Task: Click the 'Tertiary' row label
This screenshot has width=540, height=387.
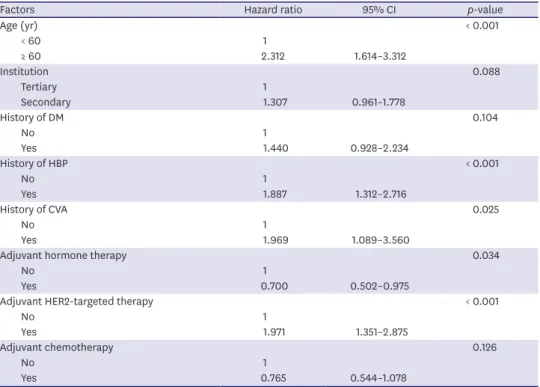Action: pos(39,87)
